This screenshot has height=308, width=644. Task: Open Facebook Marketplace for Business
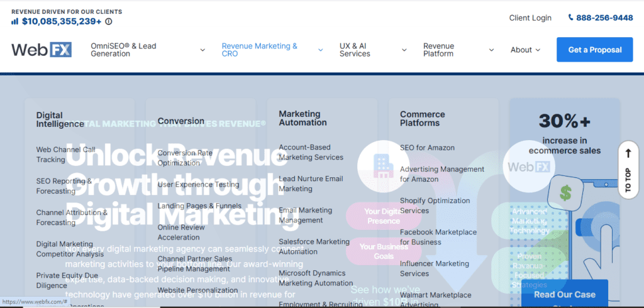(x=438, y=237)
